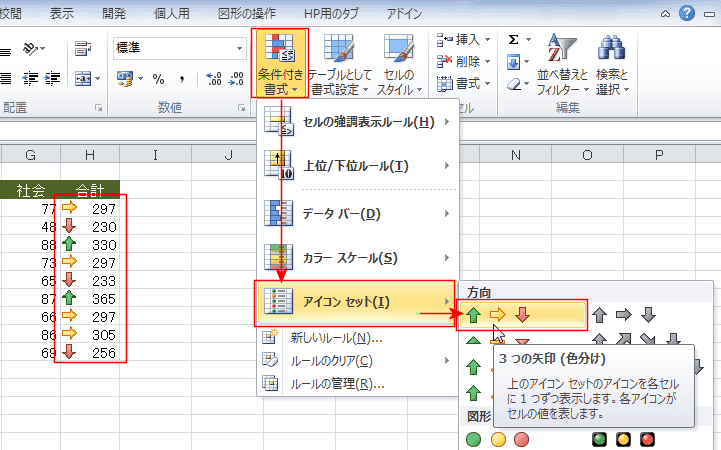The image size is (721, 450).
Task: Minimize the ribbon with caret icon
Action: [x=665, y=14]
